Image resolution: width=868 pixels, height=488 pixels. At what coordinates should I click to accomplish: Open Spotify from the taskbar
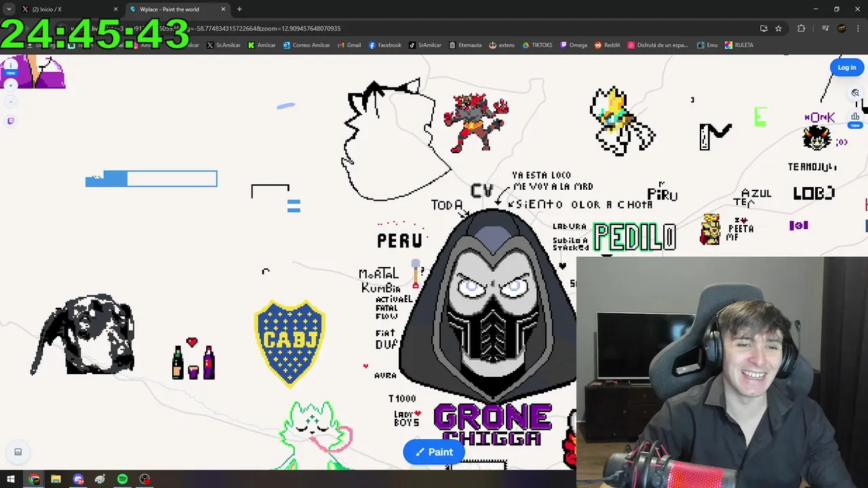point(123,479)
